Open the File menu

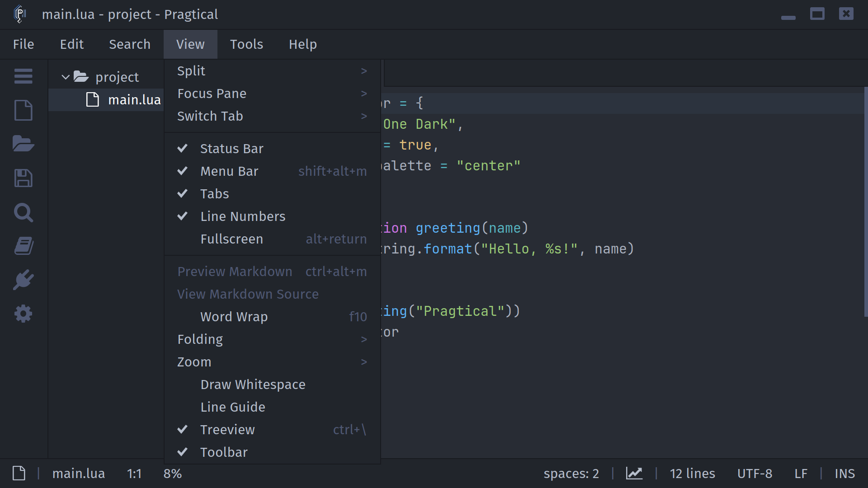(x=24, y=44)
